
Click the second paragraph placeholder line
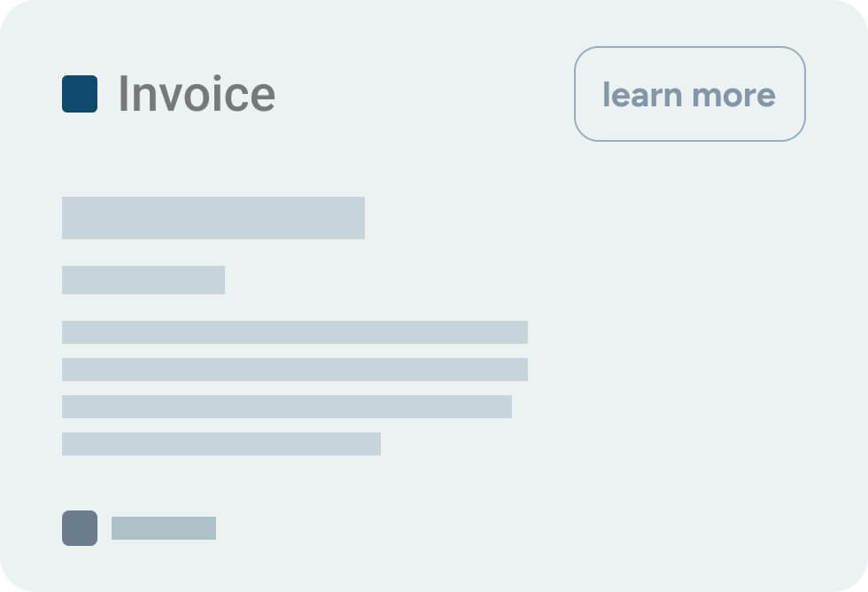pos(294,370)
